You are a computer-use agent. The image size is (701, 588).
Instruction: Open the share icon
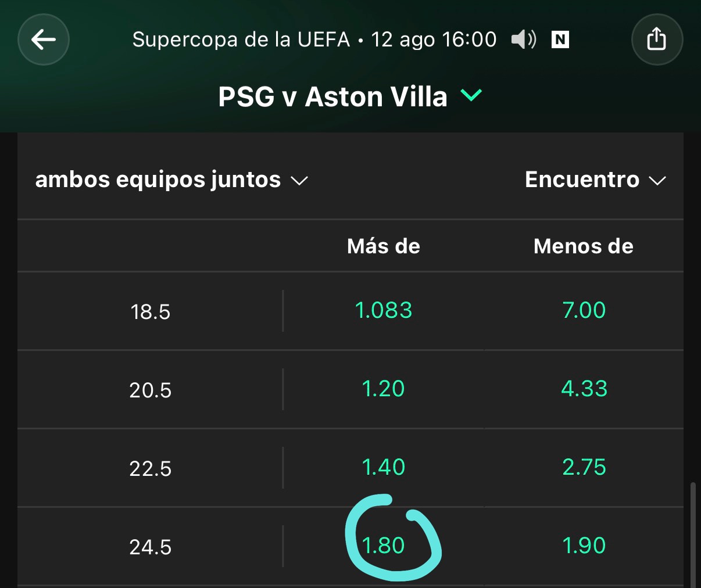click(657, 40)
